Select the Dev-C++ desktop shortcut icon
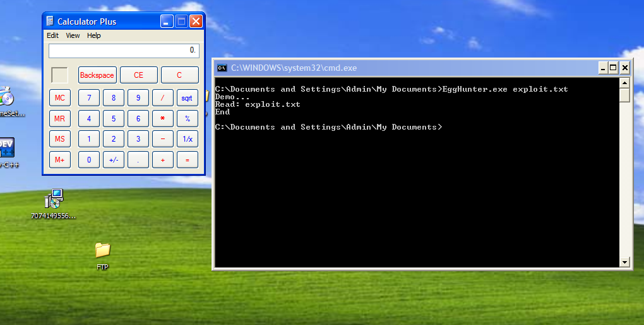The width and height of the screenshot is (644, 325). coord(7,148)
